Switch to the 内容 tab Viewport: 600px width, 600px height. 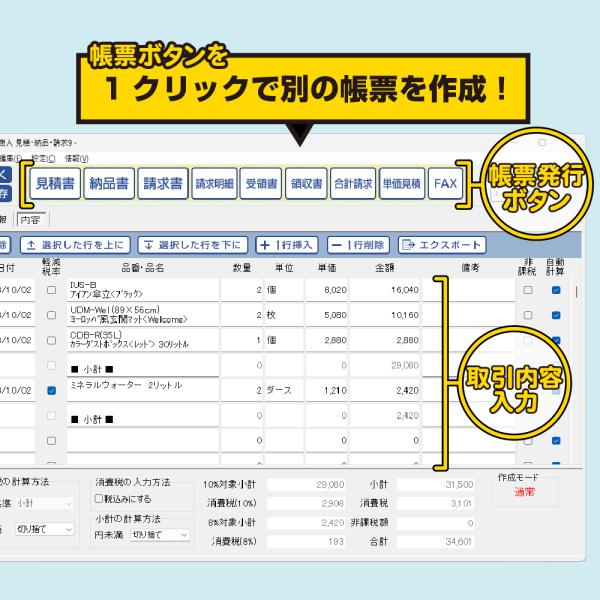click(x=30, y=218)
